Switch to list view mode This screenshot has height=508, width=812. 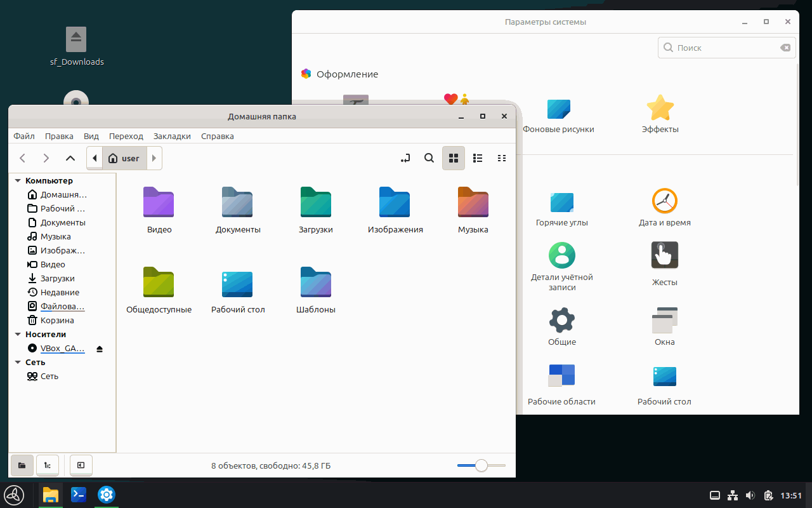pyautogui.click(x=478, y=158)
